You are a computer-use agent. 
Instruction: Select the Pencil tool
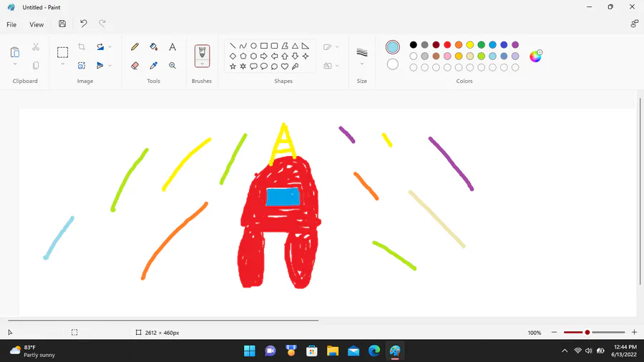pos(135,47)
